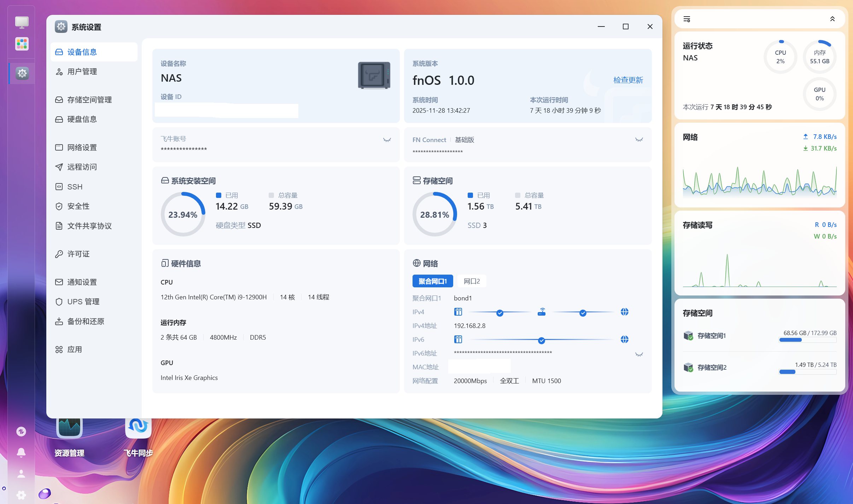Reveal the hidden 飞牛账号 value
853x504 pixels.
(x=387, y=140)
